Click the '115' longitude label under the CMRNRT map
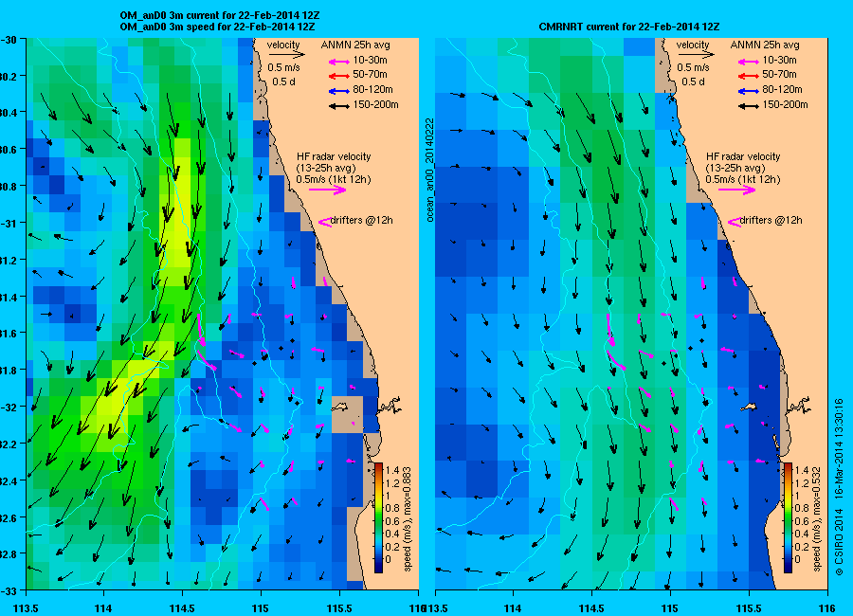853x616 pixels. (670, 608)
